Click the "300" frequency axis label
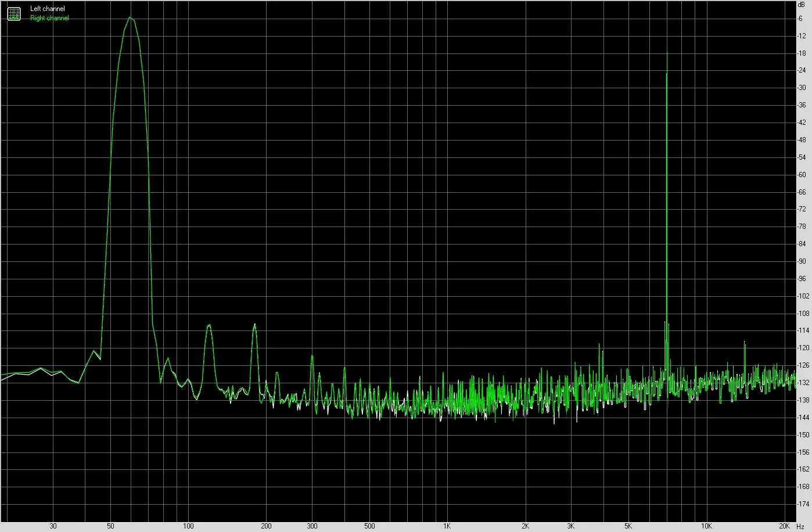 (312, 526)
